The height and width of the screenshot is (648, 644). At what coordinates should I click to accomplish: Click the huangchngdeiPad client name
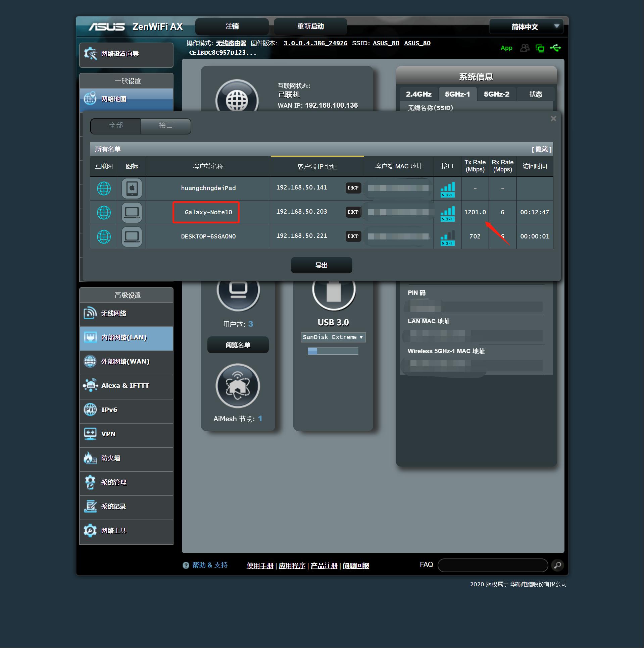[208, 188]
